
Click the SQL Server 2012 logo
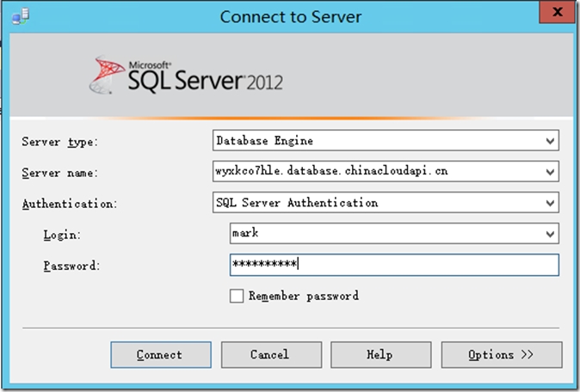click(186, 76)
